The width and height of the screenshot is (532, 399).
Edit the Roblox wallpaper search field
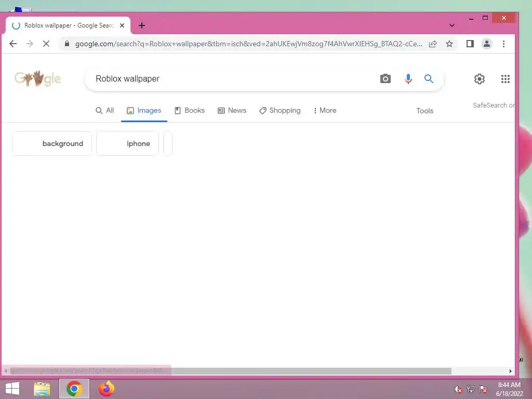coord(234,79)
